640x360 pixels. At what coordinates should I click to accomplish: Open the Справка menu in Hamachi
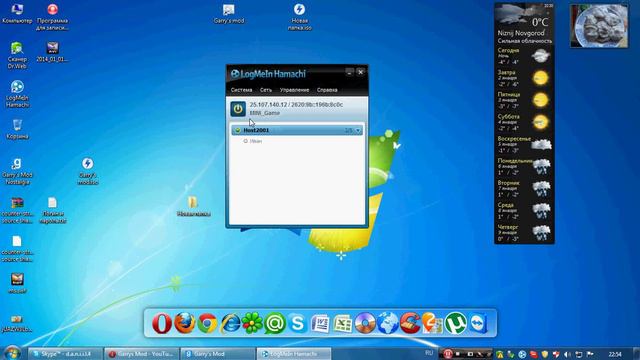(x=327, y=90)
